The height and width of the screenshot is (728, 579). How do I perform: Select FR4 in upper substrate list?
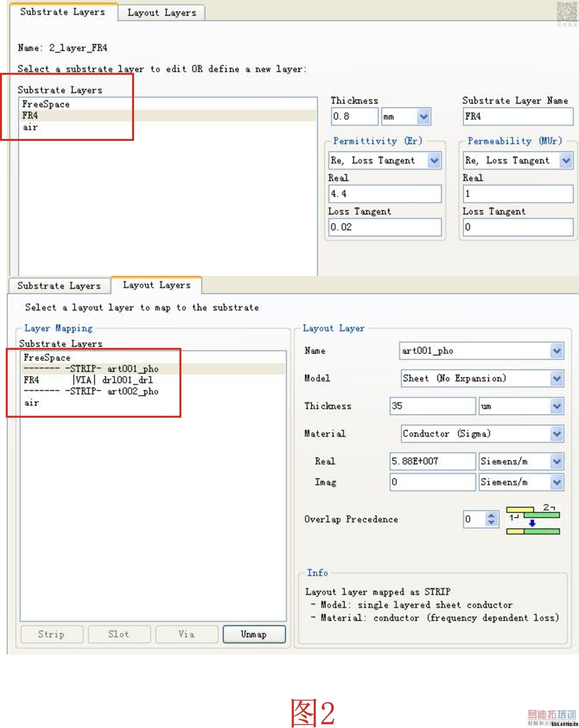click(x=168, y=115)
